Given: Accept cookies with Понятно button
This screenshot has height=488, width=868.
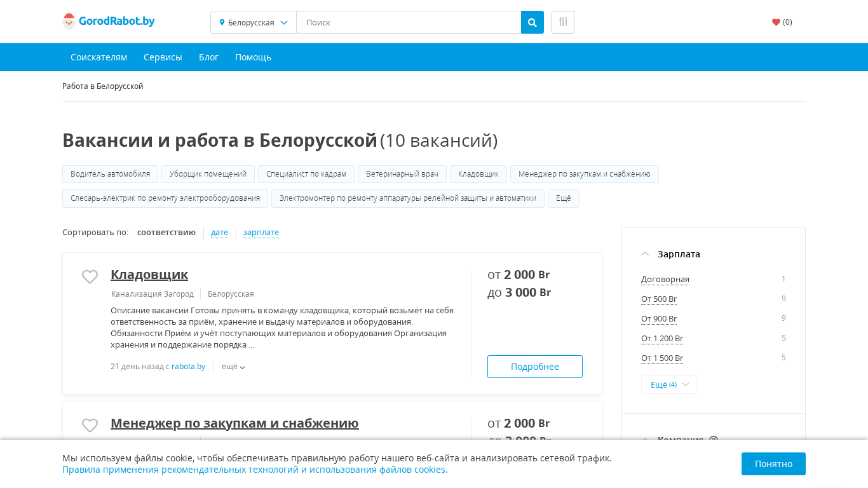Looking at the screenshot, I should (773, 464).
